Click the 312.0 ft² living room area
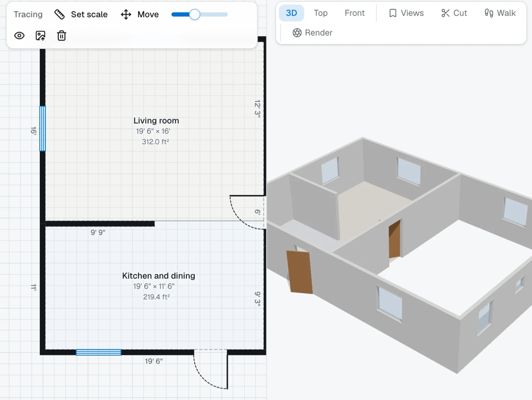 tap(156, 142)
